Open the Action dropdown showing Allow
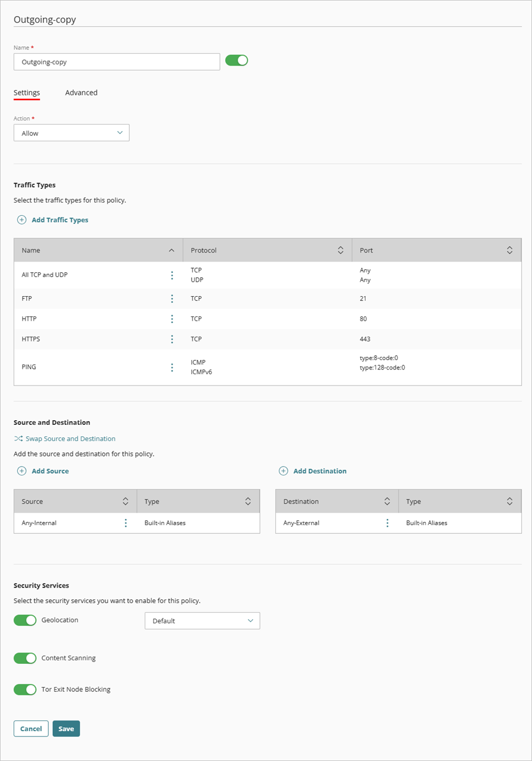Screen dimensions: 532x761 pyautogui.click(x=71, y=132)
